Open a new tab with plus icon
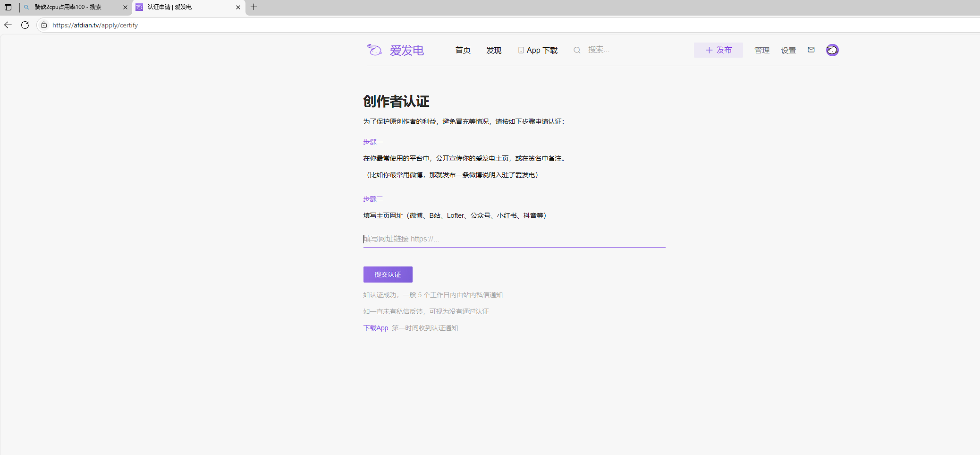This screenshot has height=455, width=980. (x=254, y=7)
